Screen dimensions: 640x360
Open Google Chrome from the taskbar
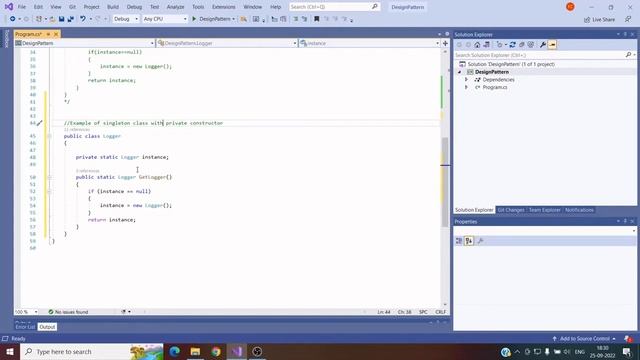coord(216,351)
